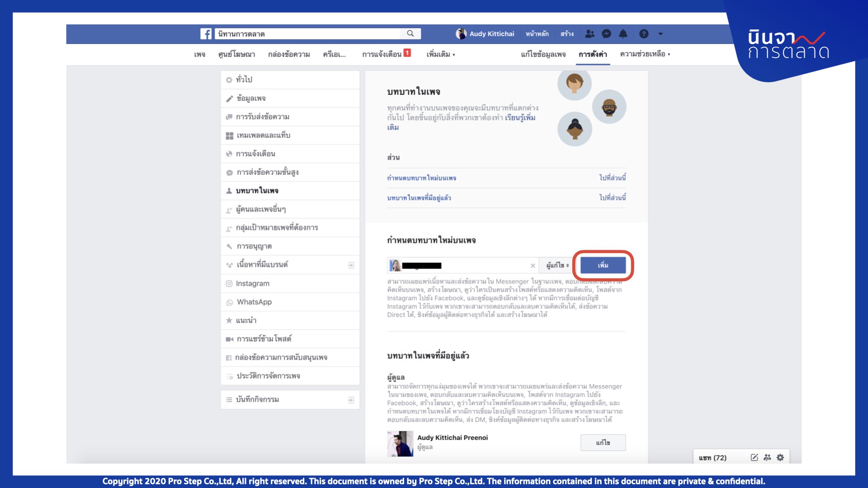
Task: Click the search magnifier icon
Action: [x=410, y=33]
